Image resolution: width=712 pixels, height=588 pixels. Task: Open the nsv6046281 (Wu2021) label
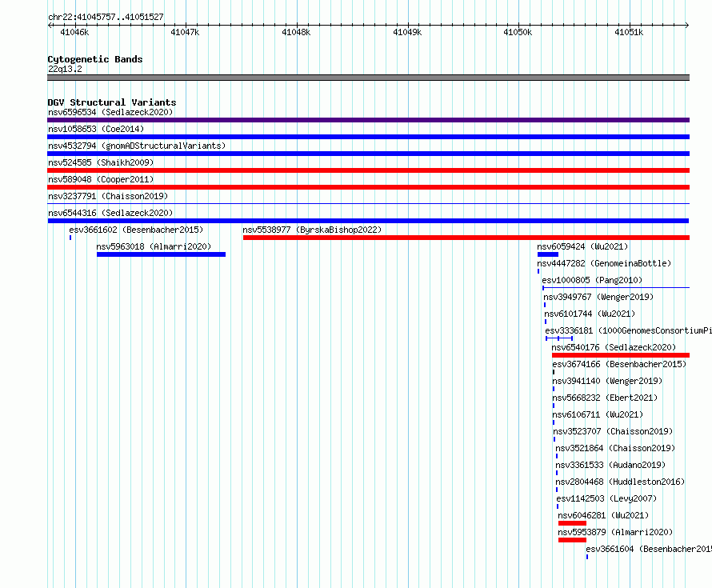pyautogui.click(x=603, y=515)
